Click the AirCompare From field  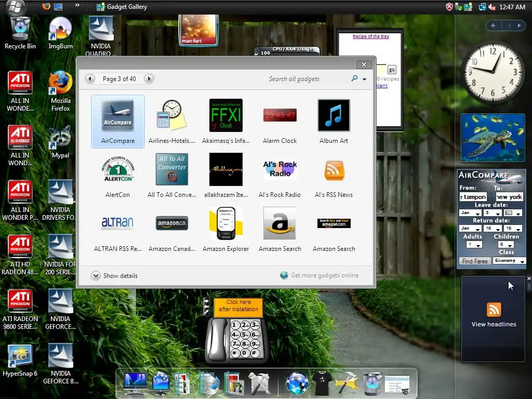pos(473,197)
